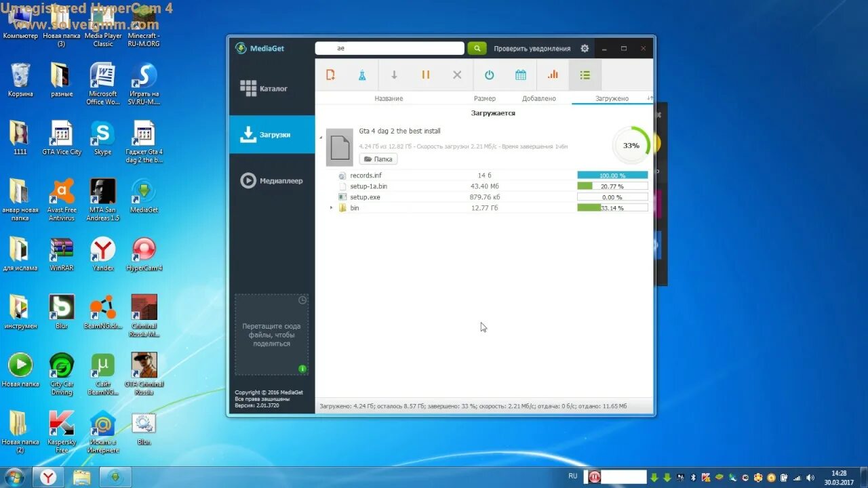Image resolution: width=868 pixels, height=488 pixels.
Task: Click the blue flask icon in toolbar
Action: (362, 75)
